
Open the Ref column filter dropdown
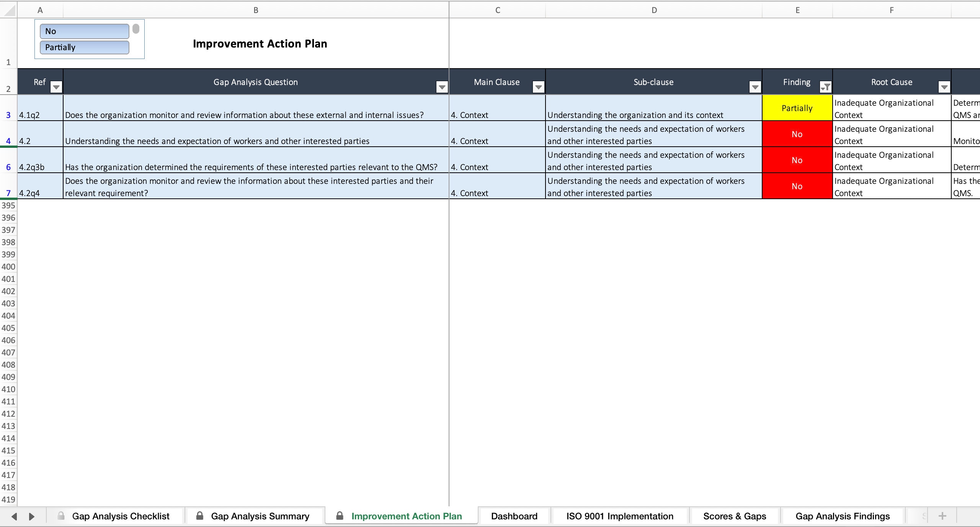tap(56, 87)
